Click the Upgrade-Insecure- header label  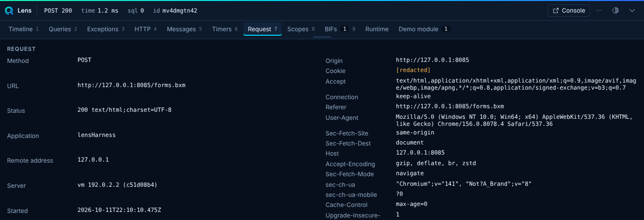coord(353,215)
